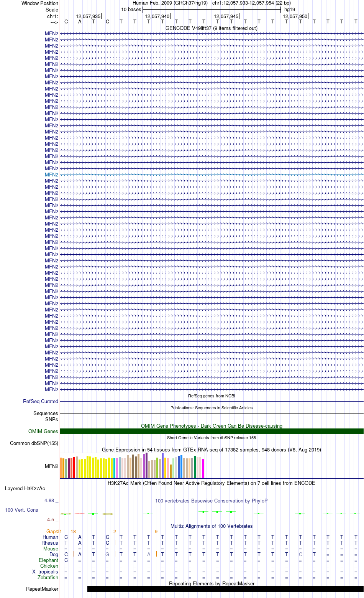364x598 pixels.
Task: Click 'Repeating Elements by RepeatMasker' title
Action: 212,583
